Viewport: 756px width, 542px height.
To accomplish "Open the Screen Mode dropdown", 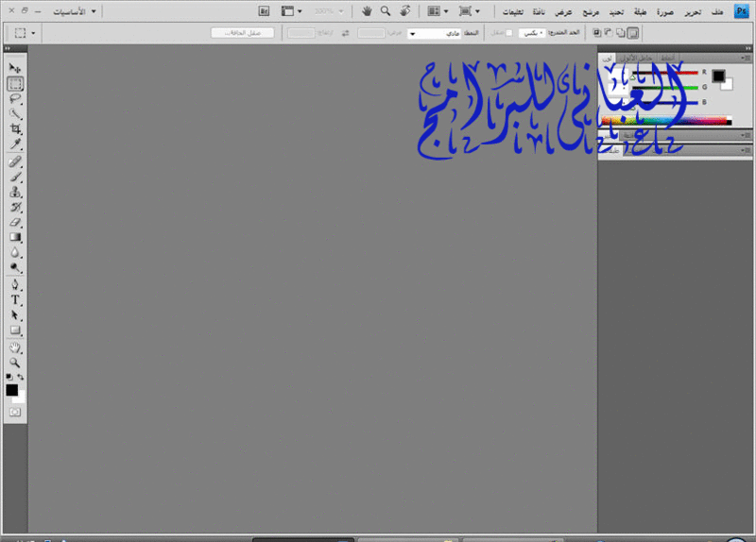I will coord(470,11).
